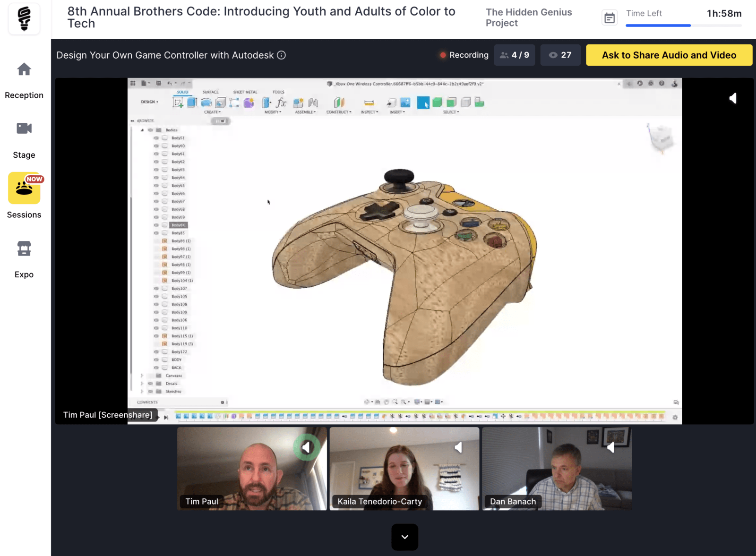Mute Tim Paul's video audio

click(x=306, y=447)
